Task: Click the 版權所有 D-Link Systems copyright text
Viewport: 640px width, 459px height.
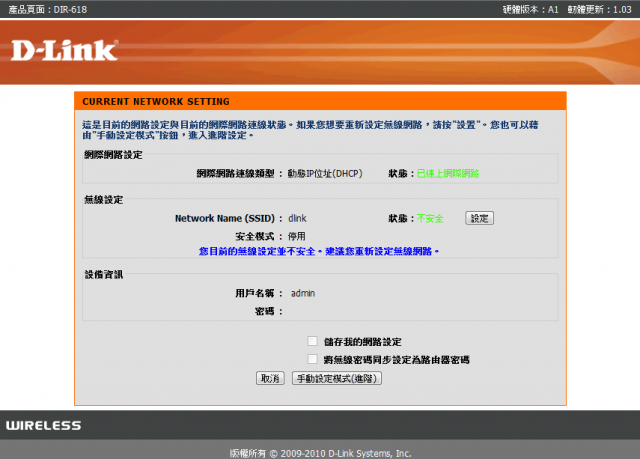Action: 320,453
